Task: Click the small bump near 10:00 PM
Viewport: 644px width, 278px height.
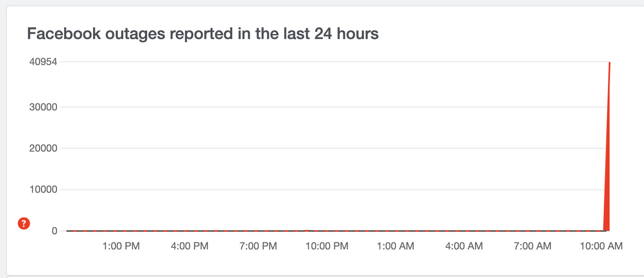Action: [x=306, y=231]
